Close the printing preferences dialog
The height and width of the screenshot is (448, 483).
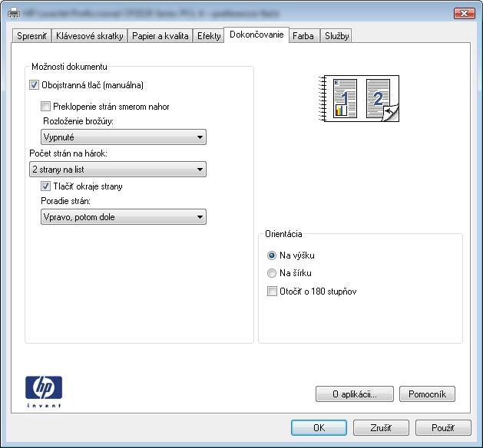pos(465,14)
